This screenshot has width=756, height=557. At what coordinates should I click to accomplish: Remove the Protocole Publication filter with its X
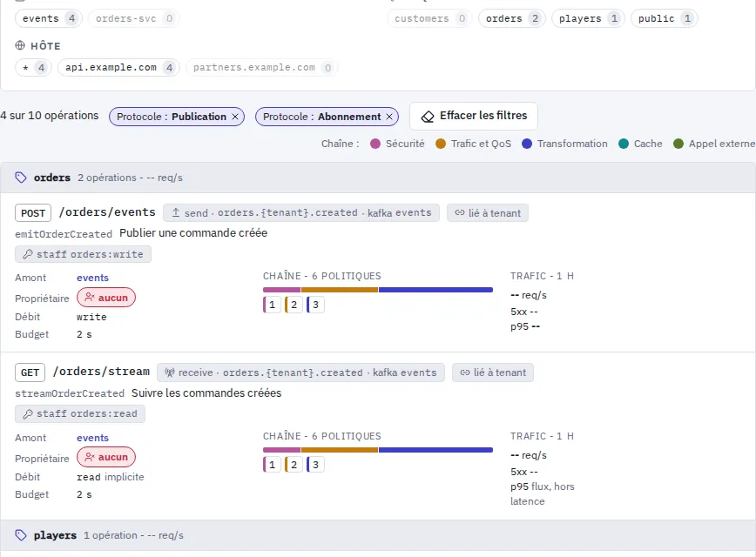click(x=235, y=117)
